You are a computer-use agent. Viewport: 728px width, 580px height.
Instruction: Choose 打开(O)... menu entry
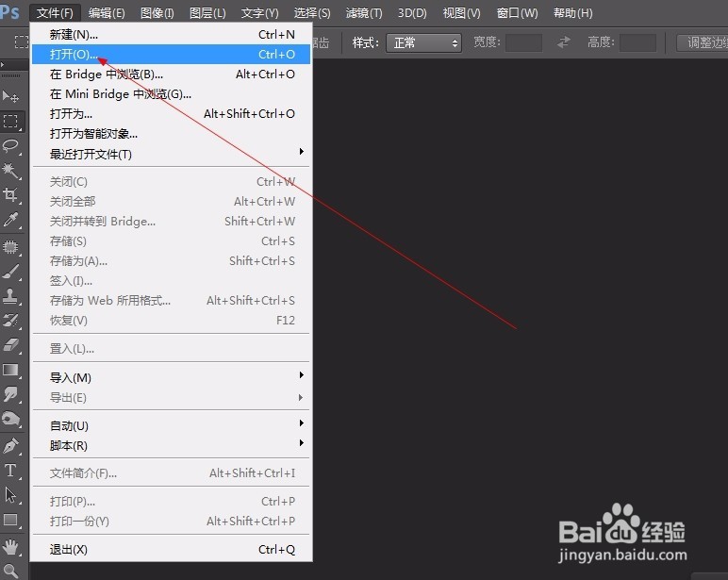coord(172,55)
